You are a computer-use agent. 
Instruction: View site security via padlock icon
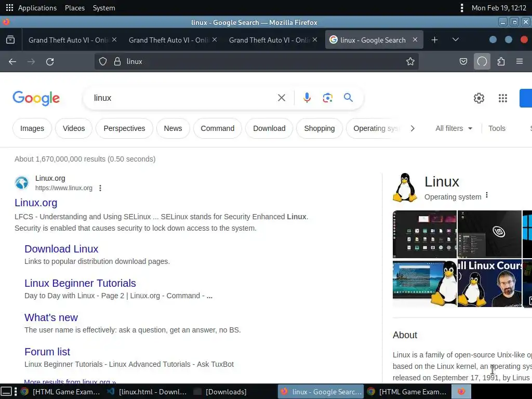pos(117,61)
